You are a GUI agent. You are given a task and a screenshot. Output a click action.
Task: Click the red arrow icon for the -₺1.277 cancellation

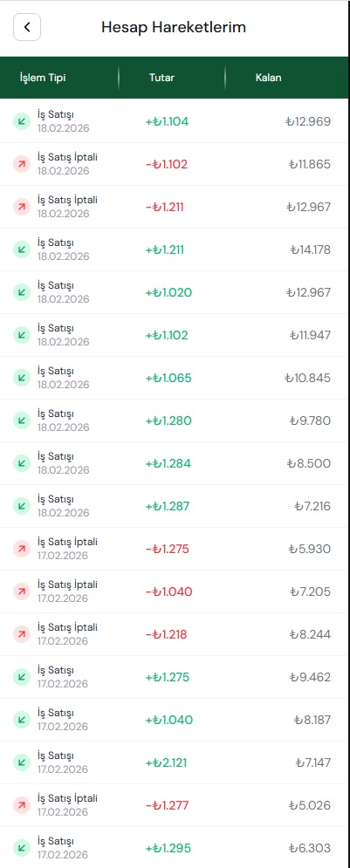coord(22,805)
